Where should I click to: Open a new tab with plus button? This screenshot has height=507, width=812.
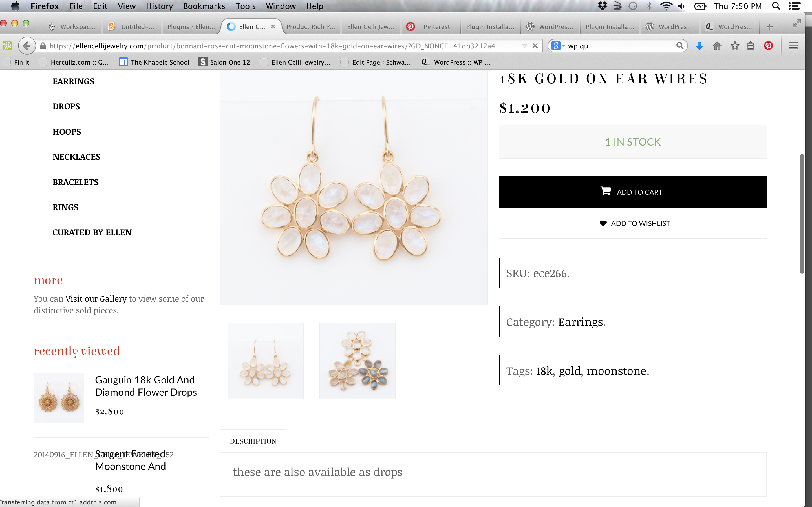pos(770,26)
